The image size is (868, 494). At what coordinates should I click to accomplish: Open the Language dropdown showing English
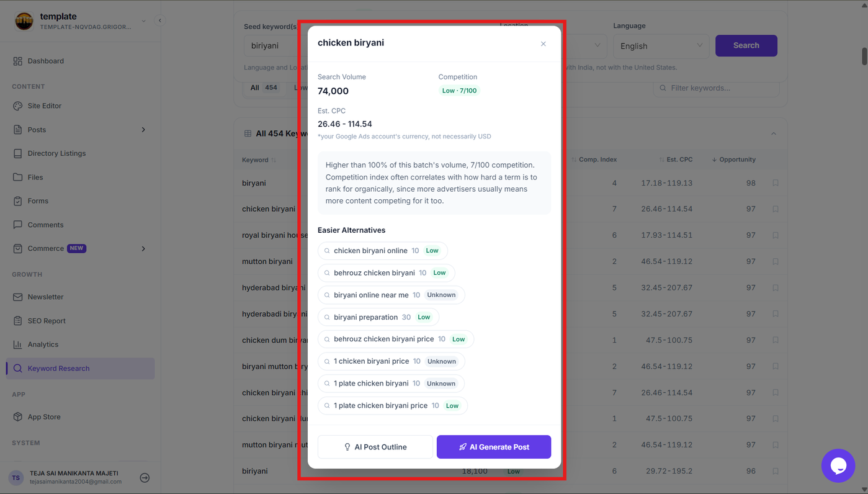tap(661, 46)
